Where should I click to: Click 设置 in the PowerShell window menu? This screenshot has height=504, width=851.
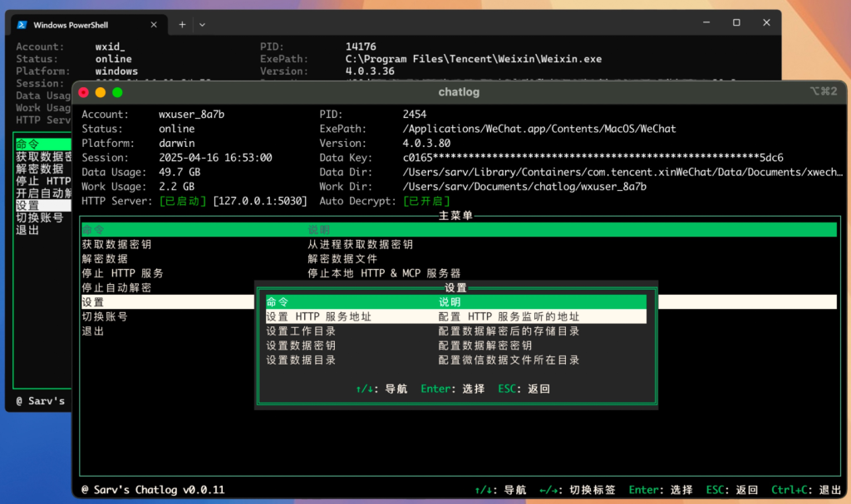pos(43,206)
